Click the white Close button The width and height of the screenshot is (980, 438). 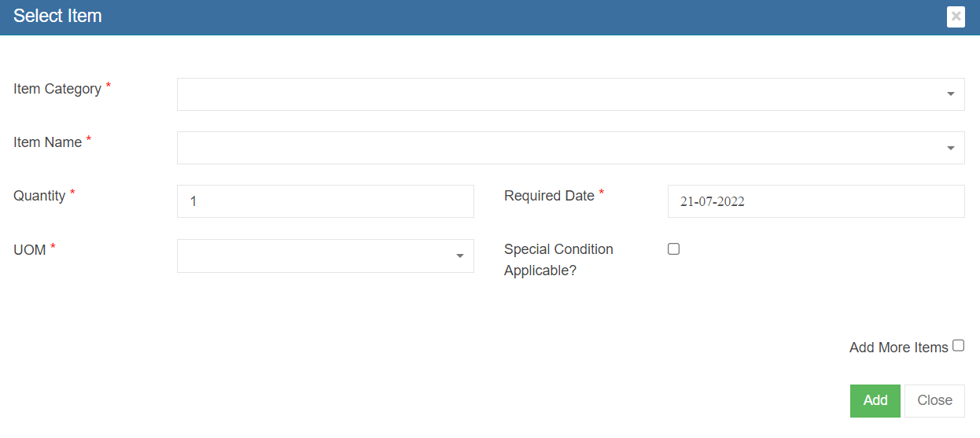coord(934,400)
